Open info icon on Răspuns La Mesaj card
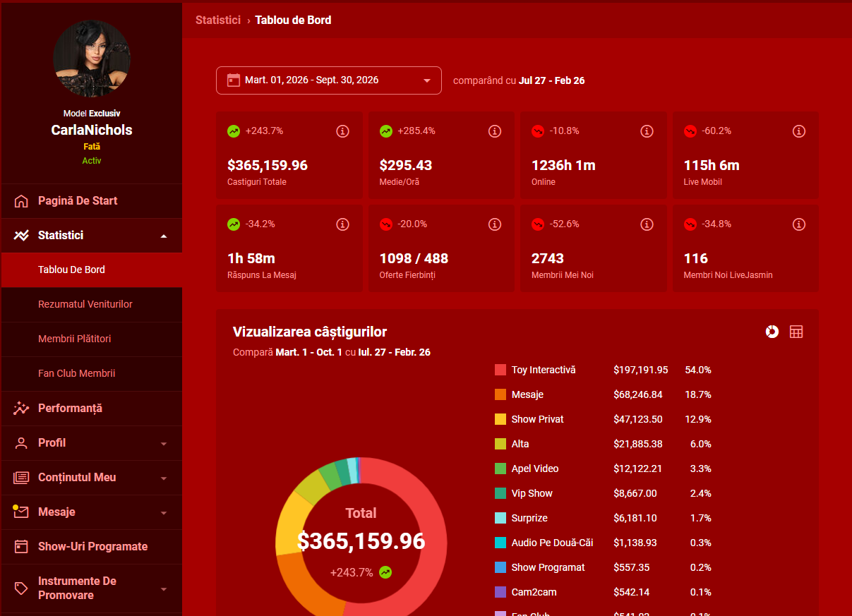The width and height of the screenshot is (852, 616). coord(342,224)
